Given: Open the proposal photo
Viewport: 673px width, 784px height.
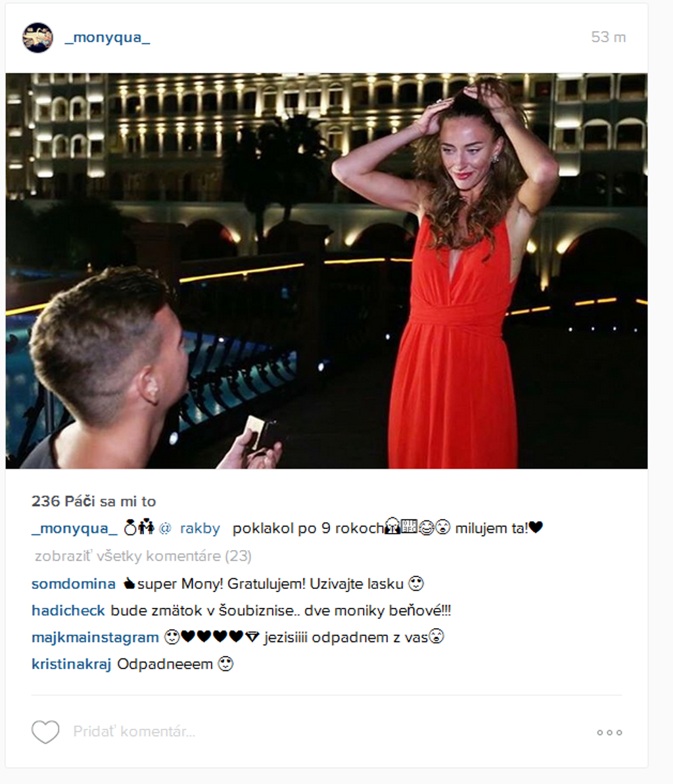Looking at the screenshot, I should tap(327, 271).
